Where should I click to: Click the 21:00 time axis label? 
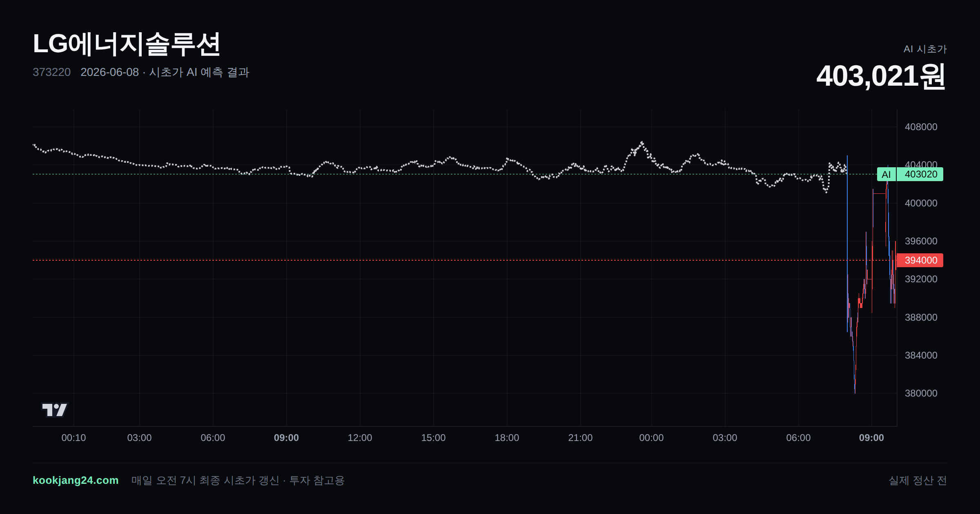pyautogui.click(x=580, y=438)
